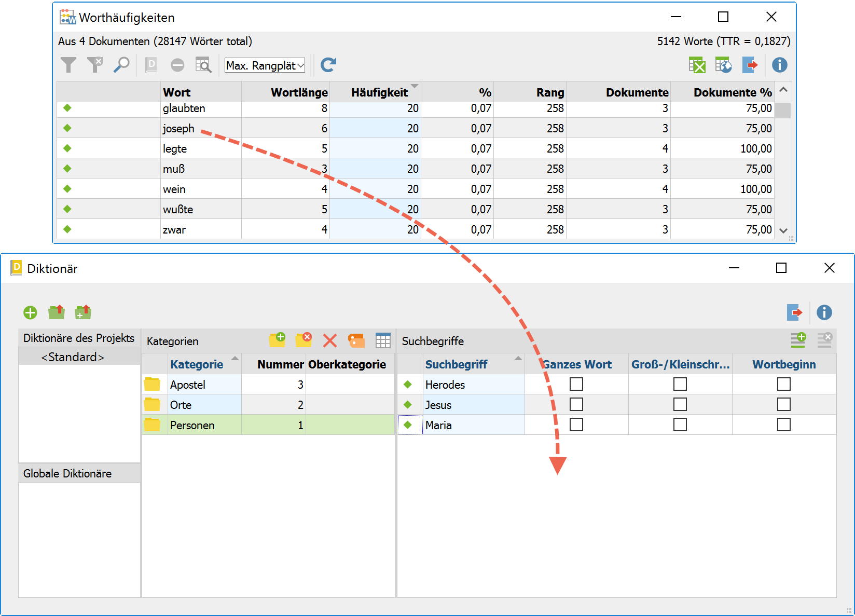Sort by the Rang column header

tap(530, 92)
